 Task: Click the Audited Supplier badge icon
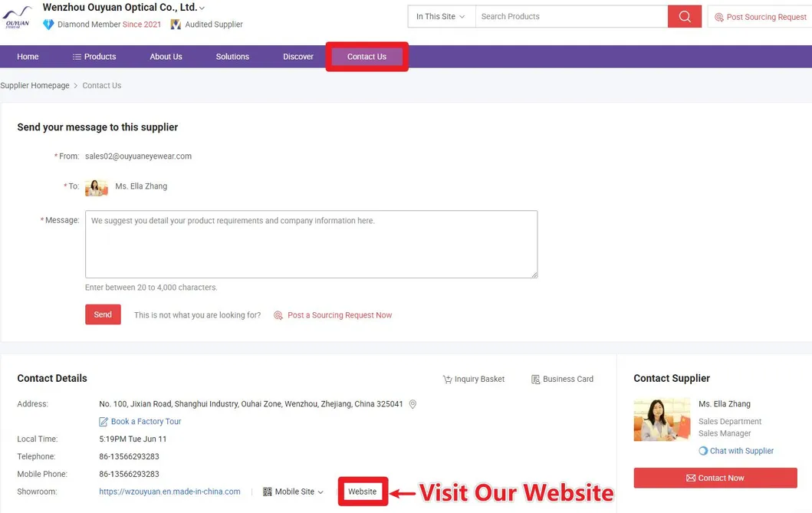[x=176, y=25]
